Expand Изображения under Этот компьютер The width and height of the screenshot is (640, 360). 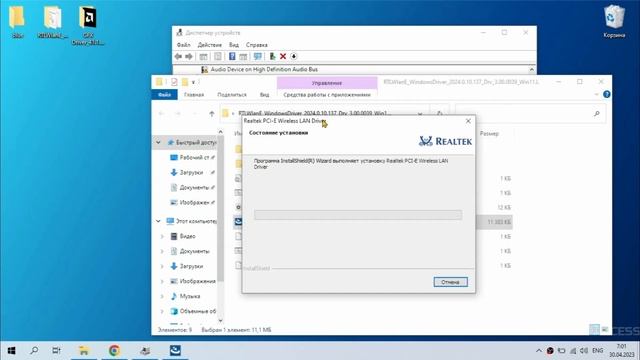(162, 281)
